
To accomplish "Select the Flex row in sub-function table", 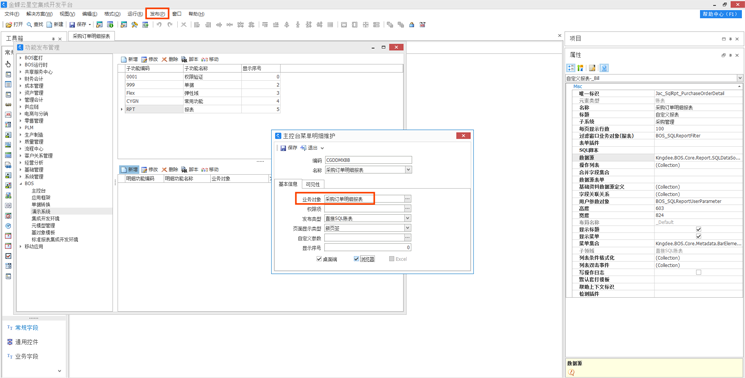I will 199,93.
